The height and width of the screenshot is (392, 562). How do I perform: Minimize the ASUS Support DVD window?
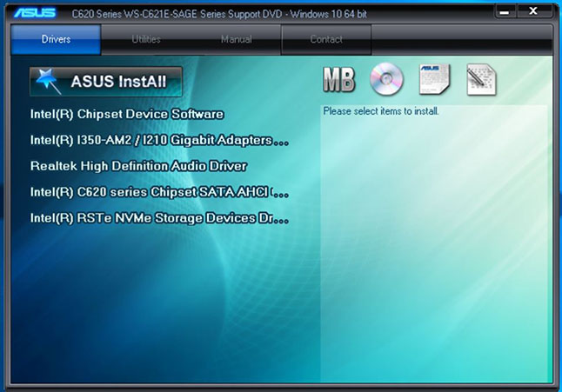coord(505,12)
